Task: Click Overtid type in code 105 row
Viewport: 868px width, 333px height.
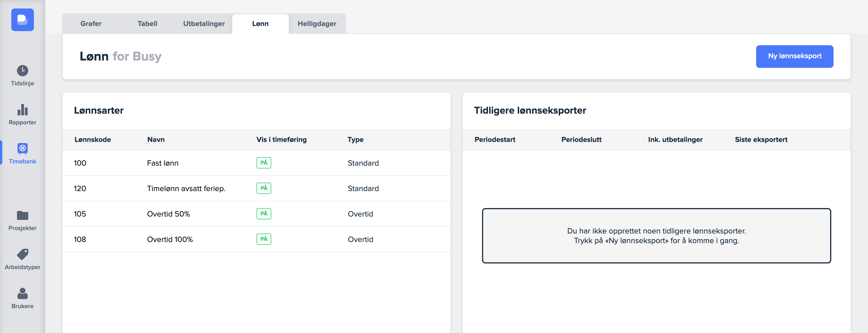Action: pyautogui.click(x=361, y=214)
